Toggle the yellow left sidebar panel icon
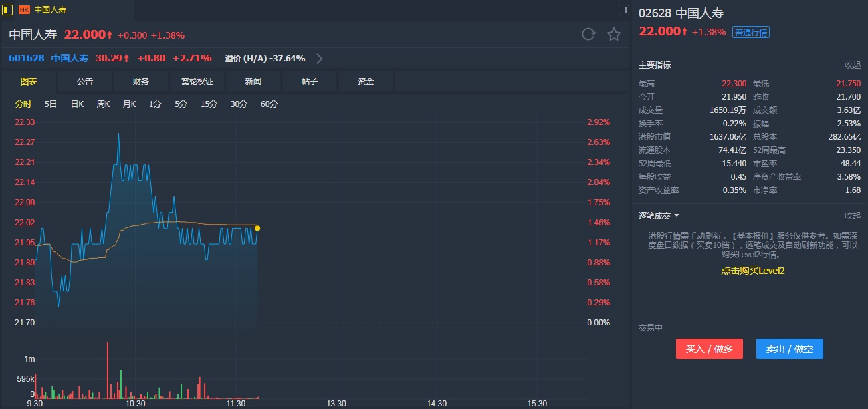 click(8, 10)
